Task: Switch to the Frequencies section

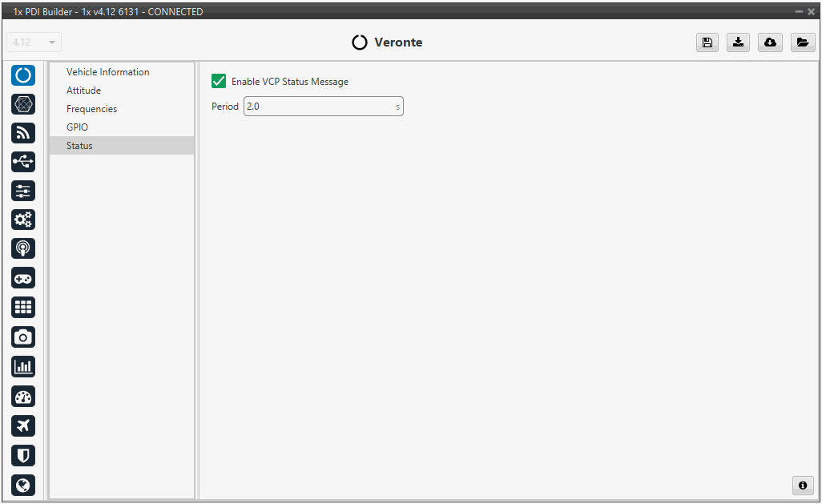Action: coord(91,109)
